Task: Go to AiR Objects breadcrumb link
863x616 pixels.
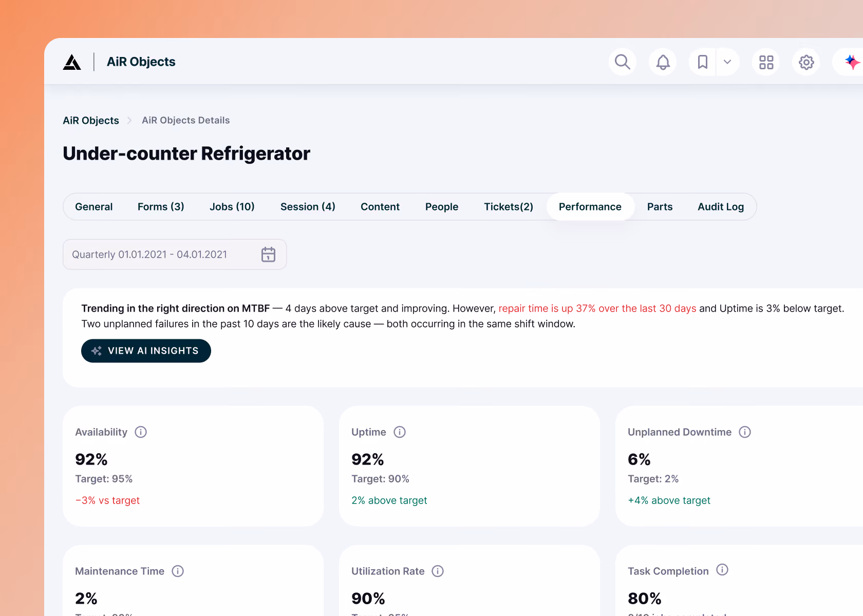Action: pos(91,120)
